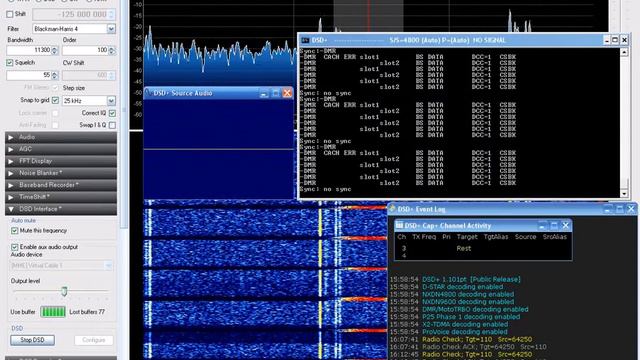Click the TgtAlias column header
The image size is (640, 360).
tap(496, 237)
